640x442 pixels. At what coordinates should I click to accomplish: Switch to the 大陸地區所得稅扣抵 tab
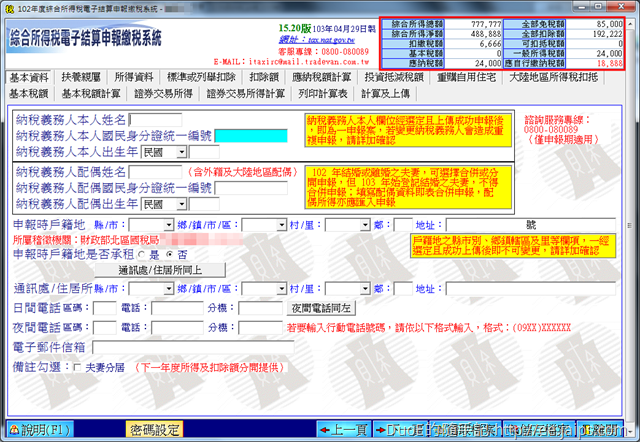pos(553,77)
